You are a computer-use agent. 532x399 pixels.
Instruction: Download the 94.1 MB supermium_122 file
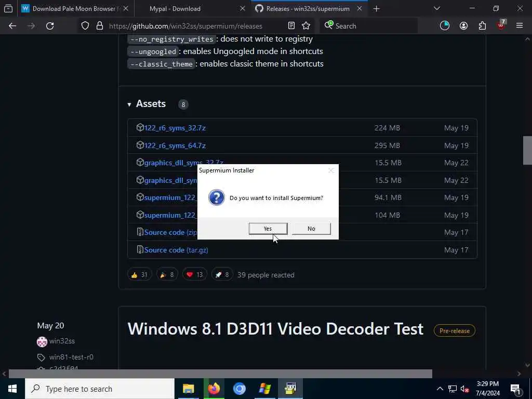[x=170, y=197]
